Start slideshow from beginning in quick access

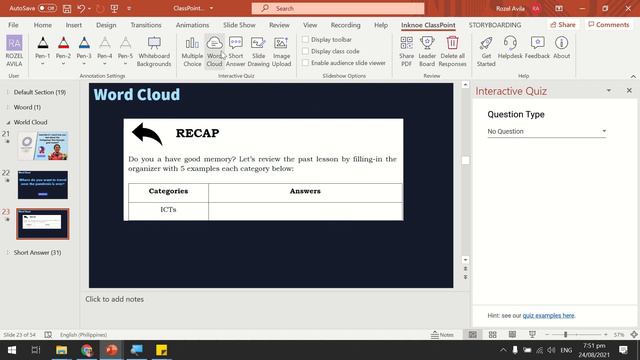point(114,8)
